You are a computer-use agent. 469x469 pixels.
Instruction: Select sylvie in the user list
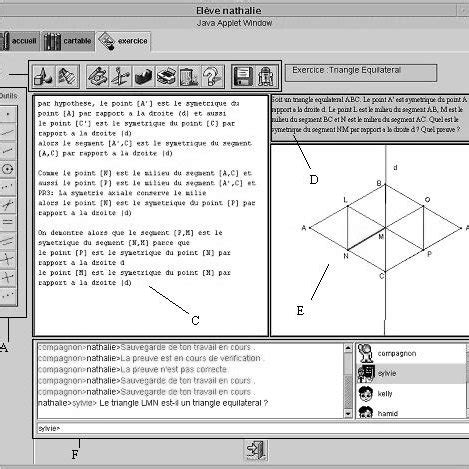[411, 374]
